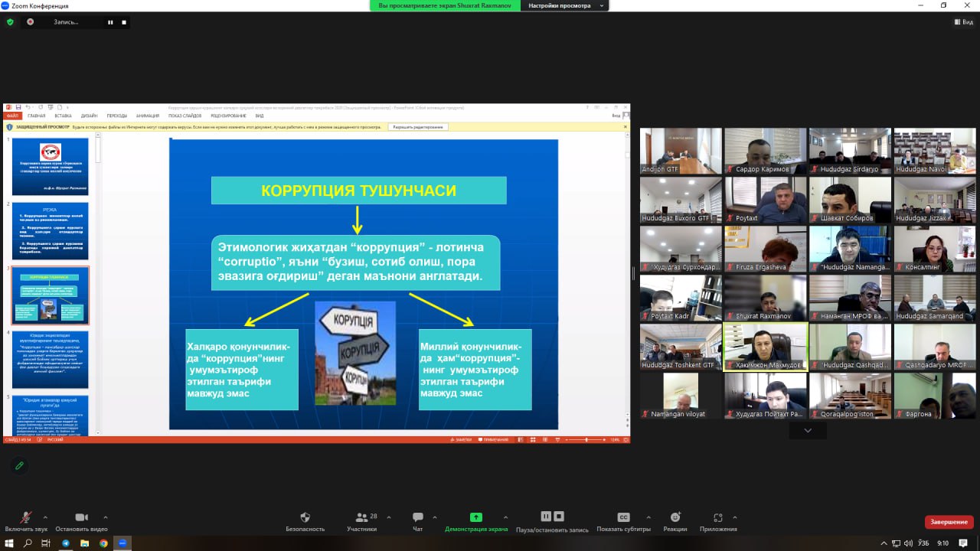
Task: Click the green Демонстрация экрана icon
Action: click(476, 518)
